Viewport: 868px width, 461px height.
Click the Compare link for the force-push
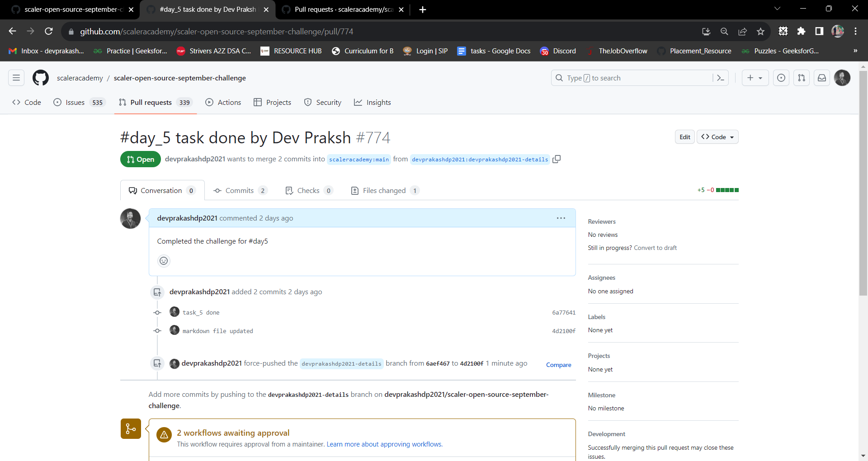pyautogui.click(x=558, y=365)
